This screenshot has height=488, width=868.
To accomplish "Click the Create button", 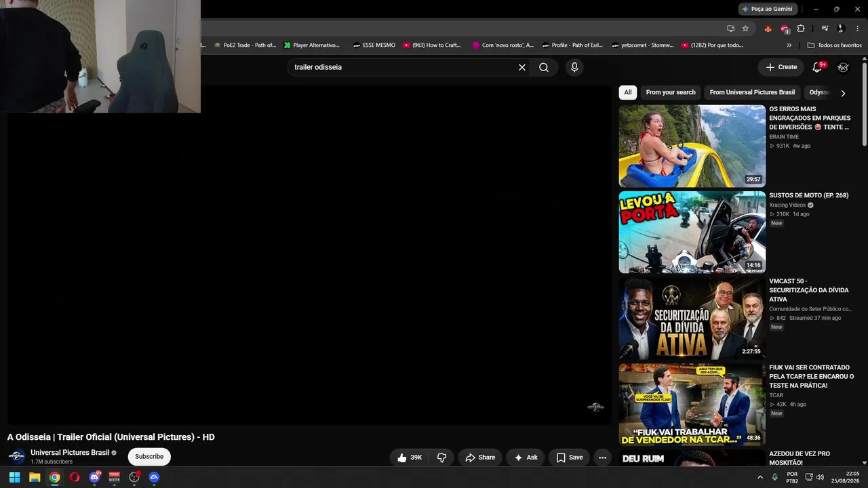I will 781,67.
